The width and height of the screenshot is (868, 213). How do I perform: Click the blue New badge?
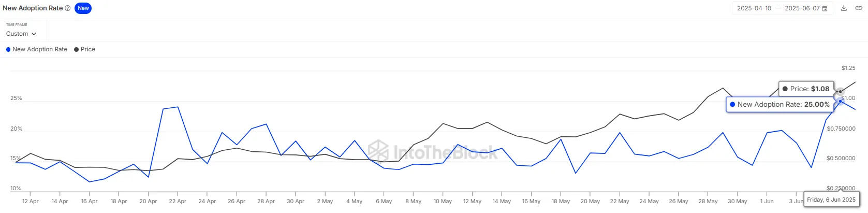coord(83,8)
